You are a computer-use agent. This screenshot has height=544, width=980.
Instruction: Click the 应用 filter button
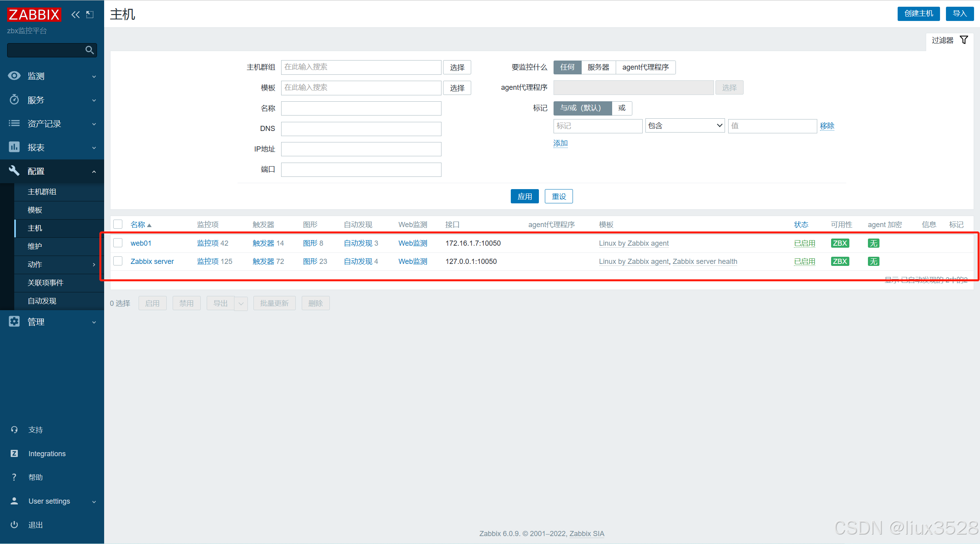coord(525,196)
